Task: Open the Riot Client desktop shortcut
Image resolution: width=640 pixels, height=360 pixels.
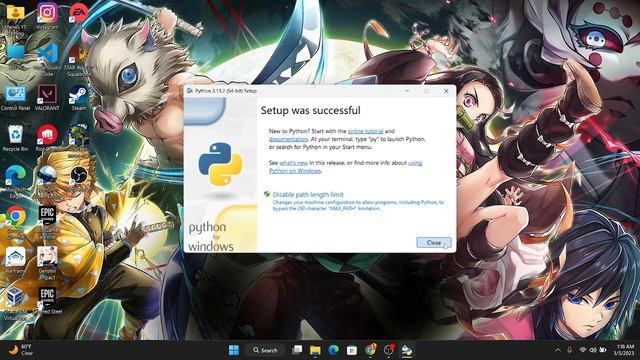Action: click(47, 139)
